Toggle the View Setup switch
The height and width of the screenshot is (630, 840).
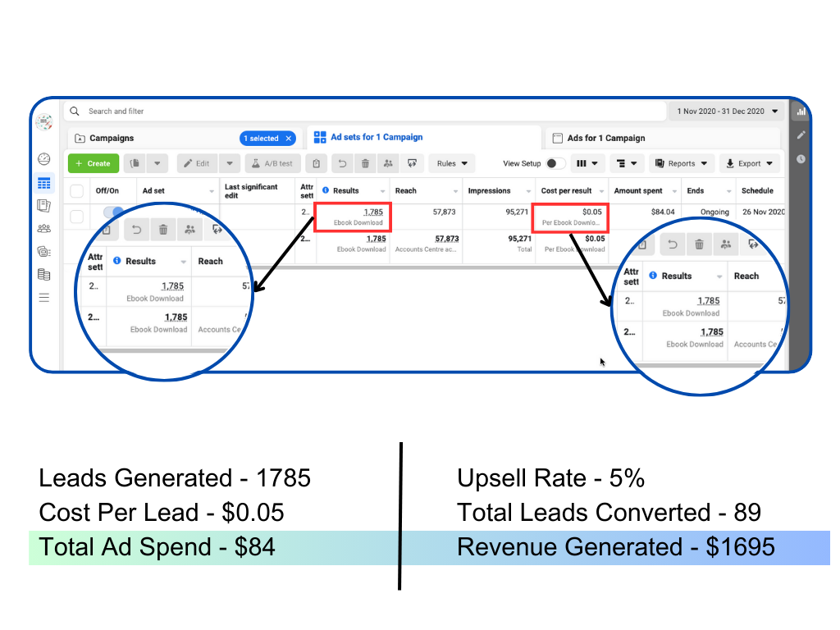pyautogui.click(x=555, y=163)
